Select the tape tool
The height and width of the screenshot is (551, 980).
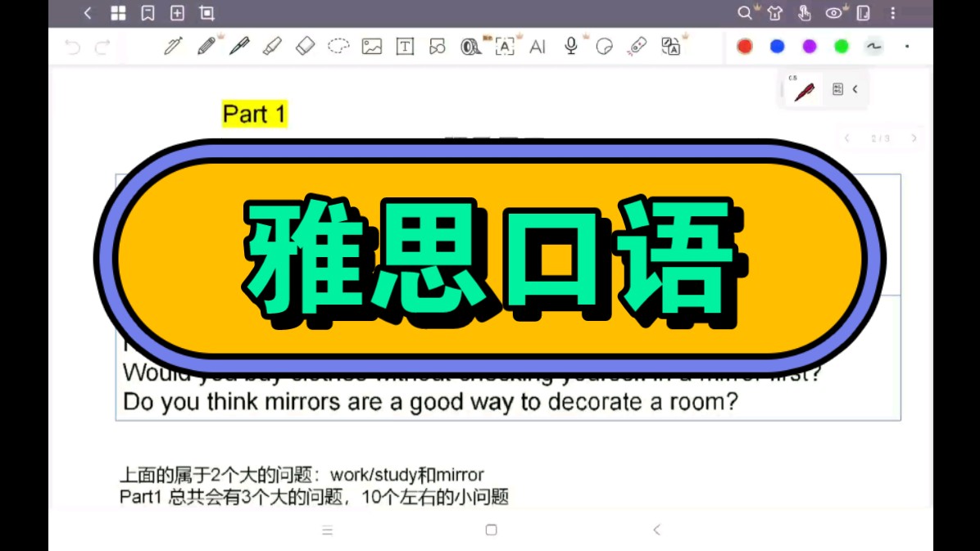pos(470,46)
